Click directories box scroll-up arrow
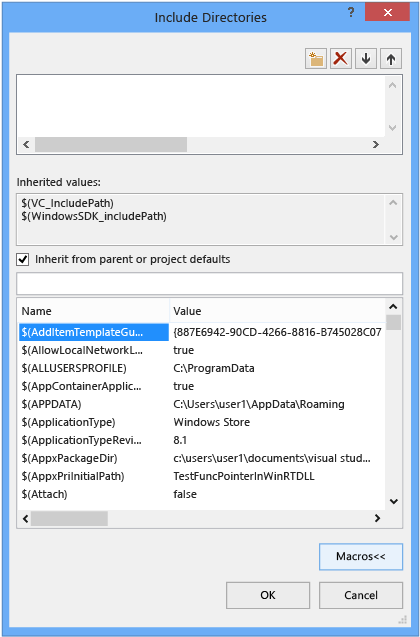Image resolution: width=420 pixels, height=637 pixels. coord(392,85)
